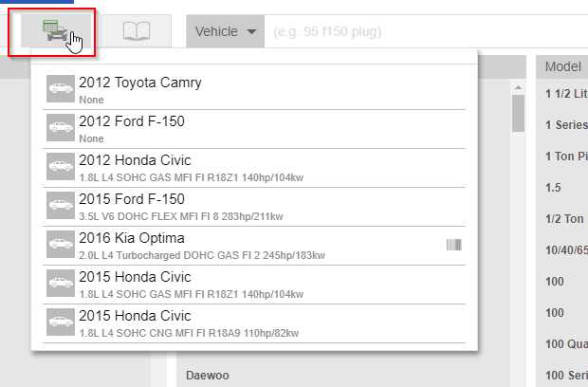Select 2016 Kia Optima from list
588x387 pixels.
pyautogui.click(x=132, y=238)
